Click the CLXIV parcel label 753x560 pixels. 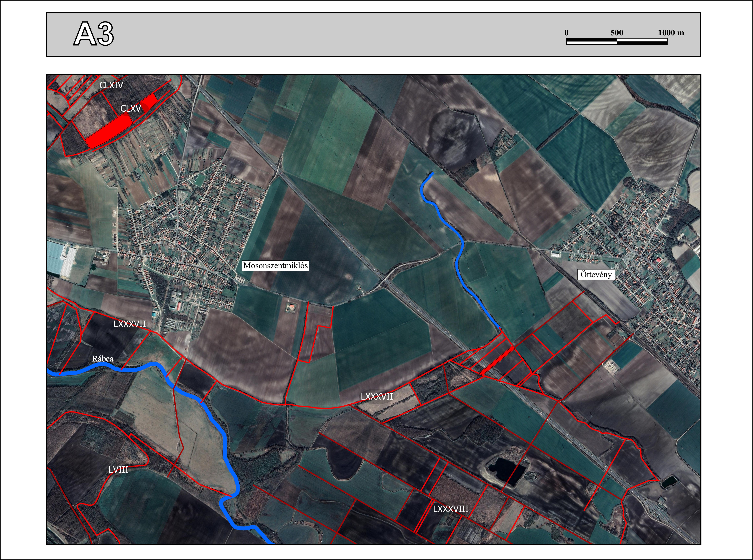coord(111,85)
